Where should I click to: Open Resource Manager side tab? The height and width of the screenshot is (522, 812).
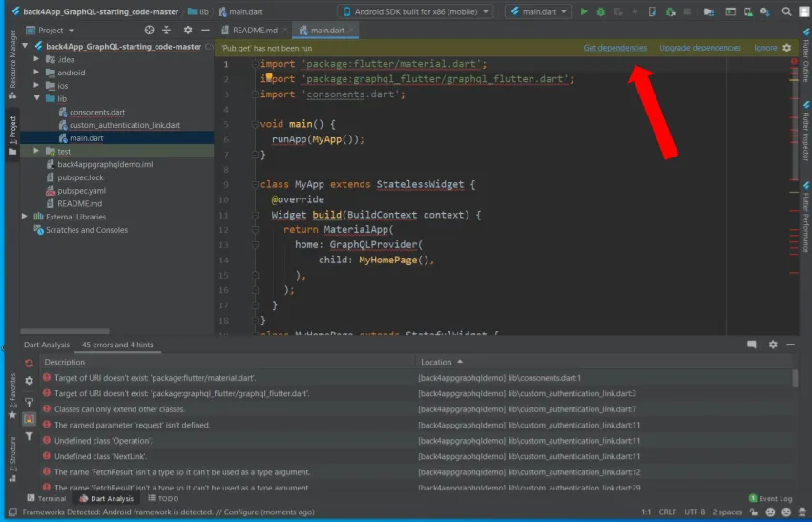coord(12,65)
